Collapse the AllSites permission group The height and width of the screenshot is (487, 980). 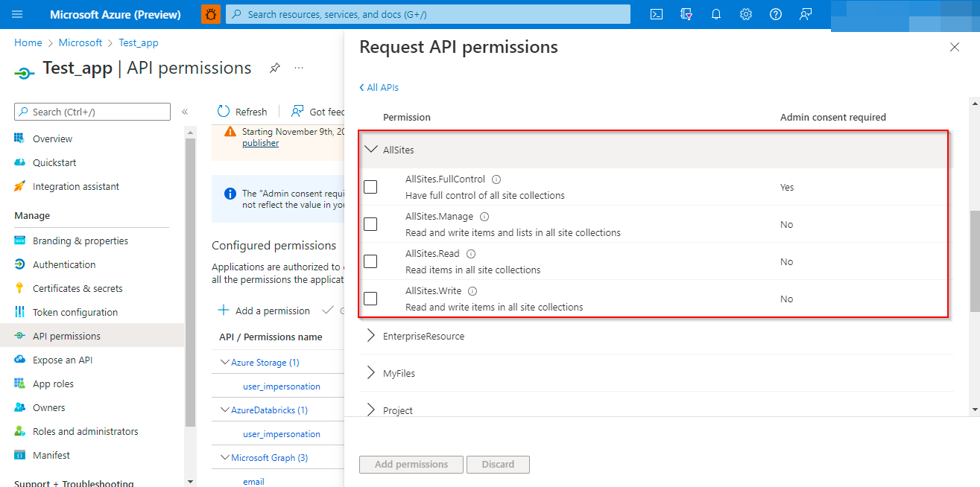[x=370, y=150]
